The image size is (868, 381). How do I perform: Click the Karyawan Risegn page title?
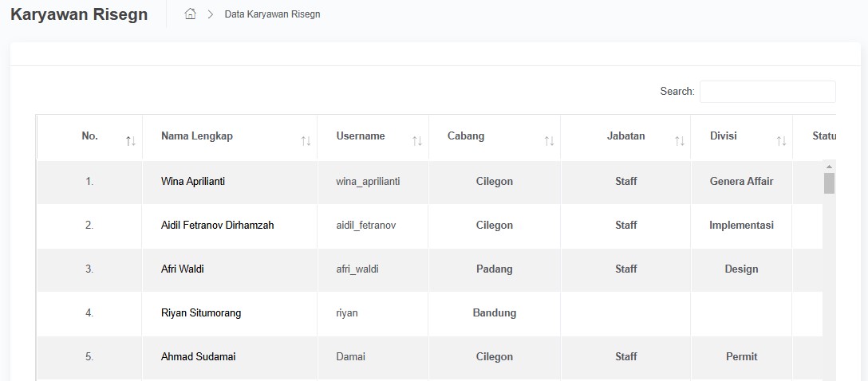coord(79,14)
